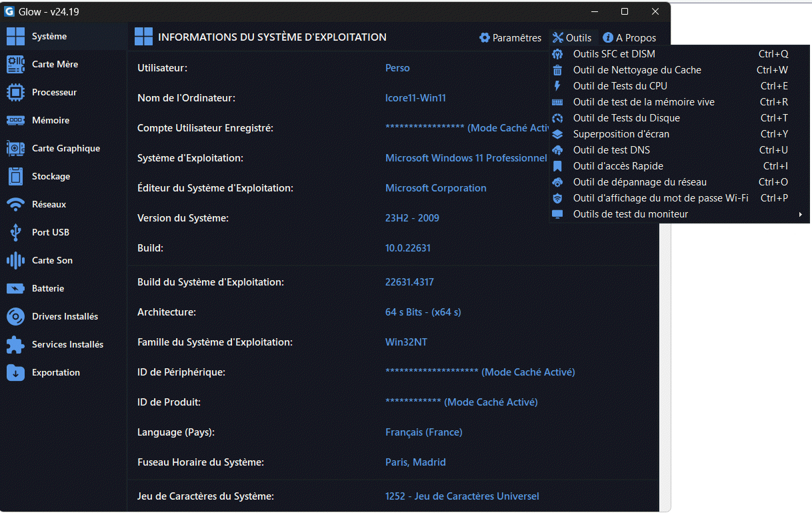Click the RAM test tool icon
This screenshot has width=812, height=515.
coord(558,102)
